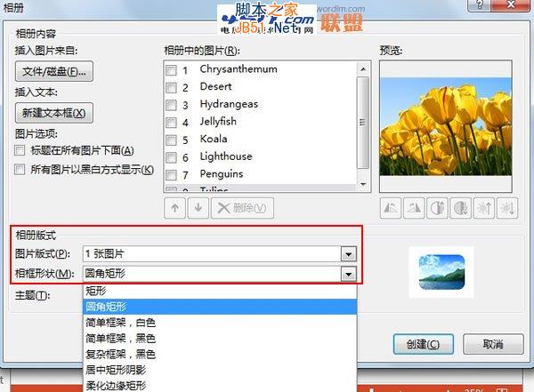Image resolution: width=534 pixels, height=392 pixels.
Task: Choose 简单框架，白色 frame option
Action: coord(220,323)
